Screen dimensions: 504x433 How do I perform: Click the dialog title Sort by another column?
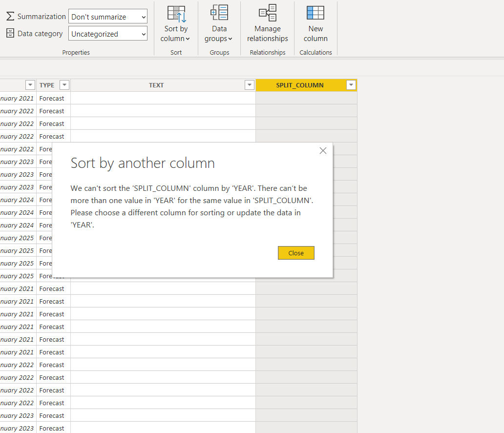tap(143, 163)
